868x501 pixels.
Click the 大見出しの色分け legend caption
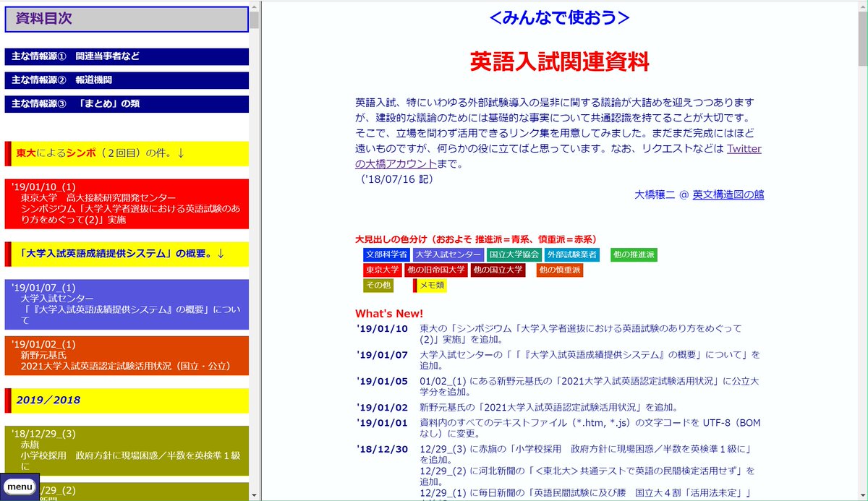coord(476,239)
